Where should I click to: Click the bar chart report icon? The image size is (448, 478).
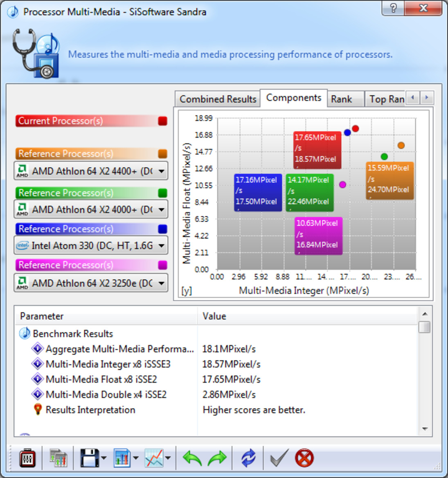[122, 458]
